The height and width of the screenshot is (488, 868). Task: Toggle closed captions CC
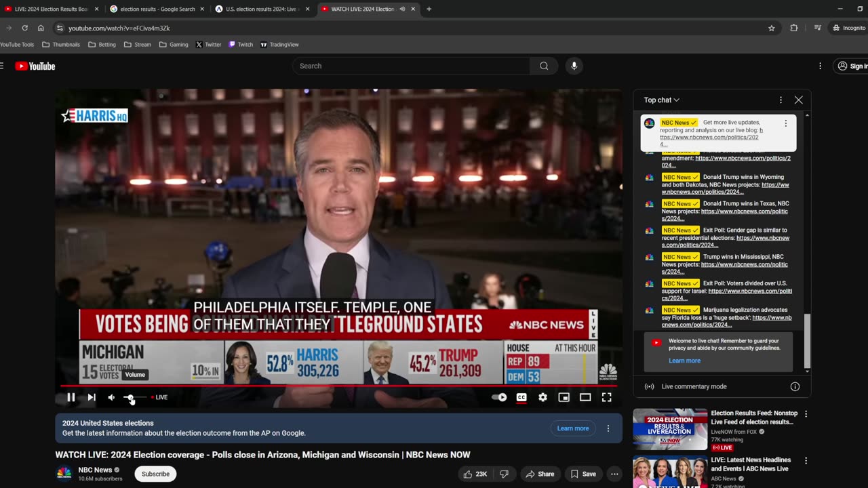point(521,397)
